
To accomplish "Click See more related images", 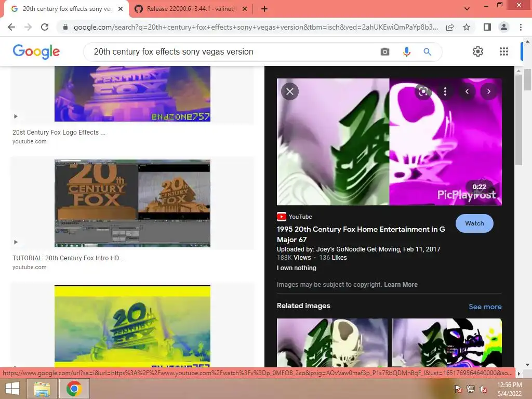I will [x=485, y=307].
